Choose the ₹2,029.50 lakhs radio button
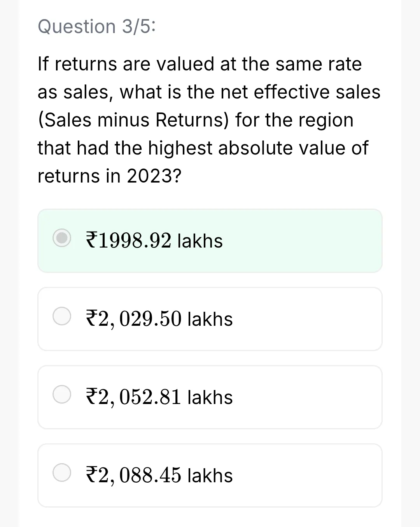Image resolution: width=420 pixels, height=527 pixels. pos(62,316)
